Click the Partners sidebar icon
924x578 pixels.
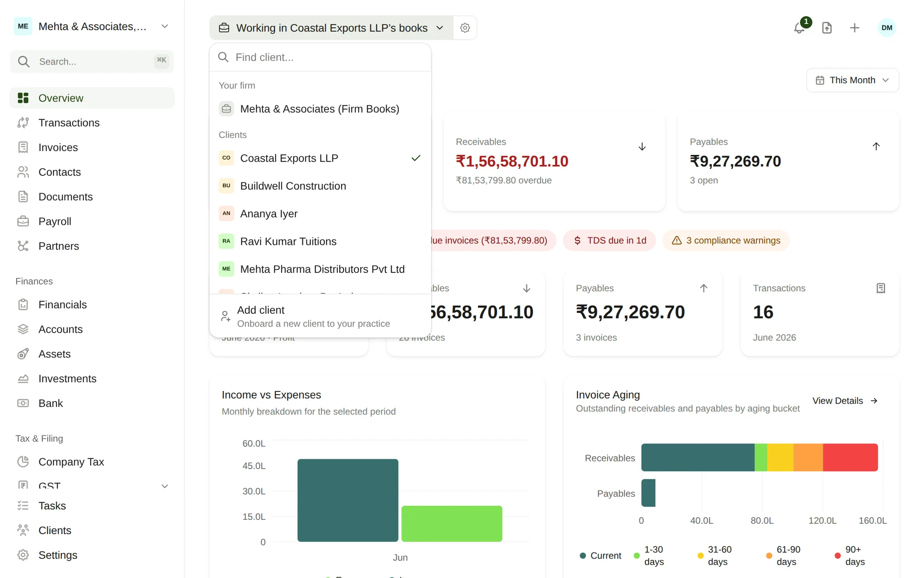point(23,246)
